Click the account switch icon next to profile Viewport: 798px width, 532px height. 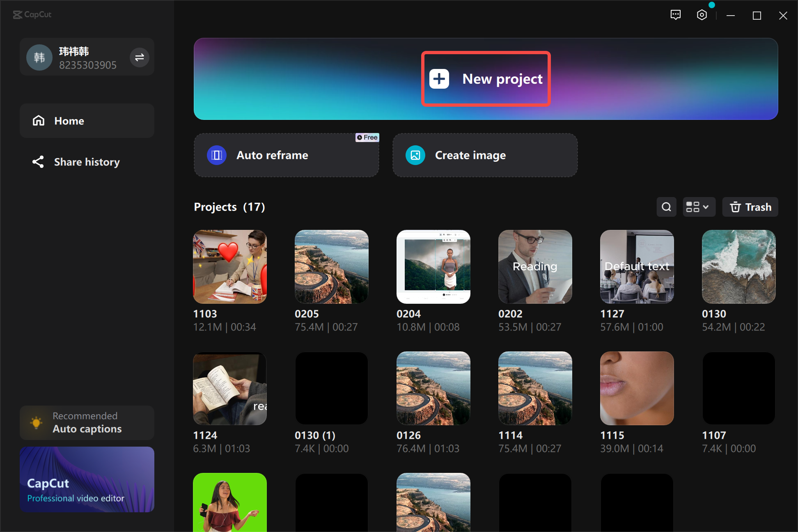(x=140, y=57)
